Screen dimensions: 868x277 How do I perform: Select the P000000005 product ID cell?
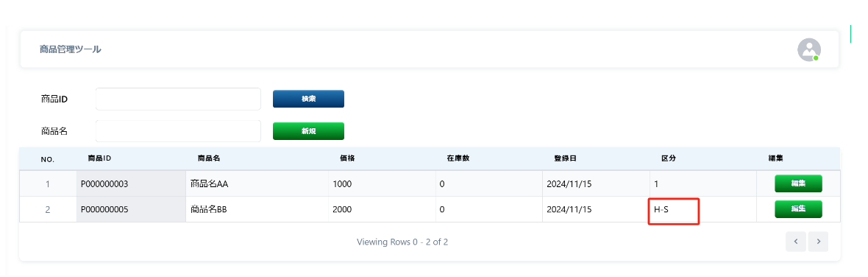(x=131, y=209)
